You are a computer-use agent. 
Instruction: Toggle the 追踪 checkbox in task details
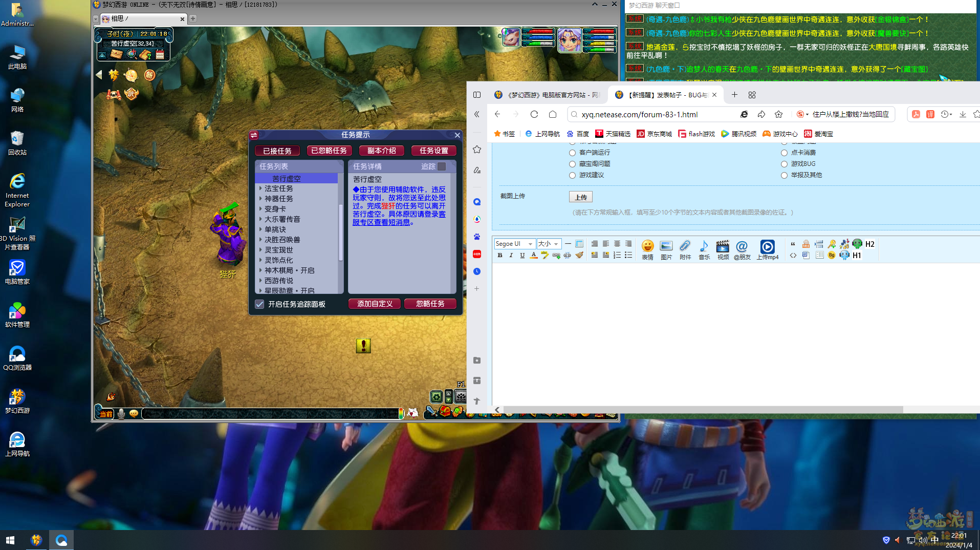[x=442, y=166]
